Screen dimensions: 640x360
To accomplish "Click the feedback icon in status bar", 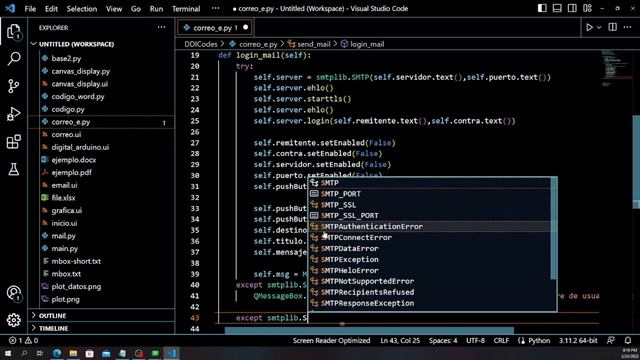I will pos(611,340).
